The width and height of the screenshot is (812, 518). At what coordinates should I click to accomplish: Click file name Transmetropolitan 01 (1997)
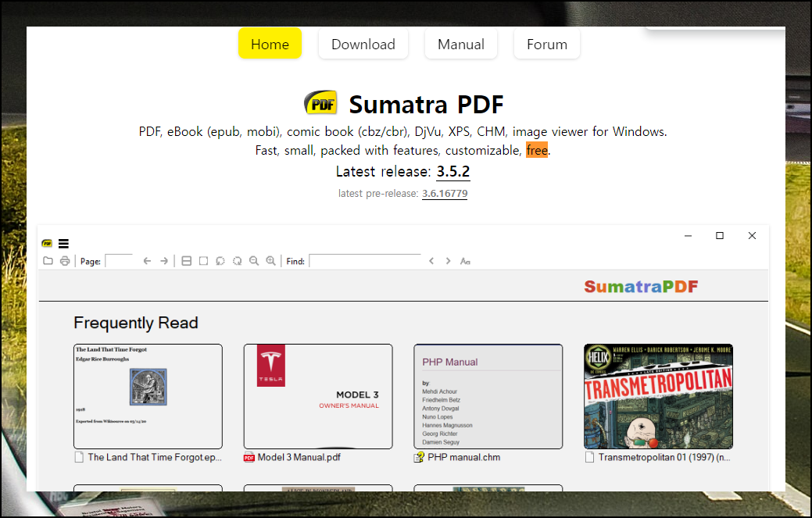click(x=664, y=458)
